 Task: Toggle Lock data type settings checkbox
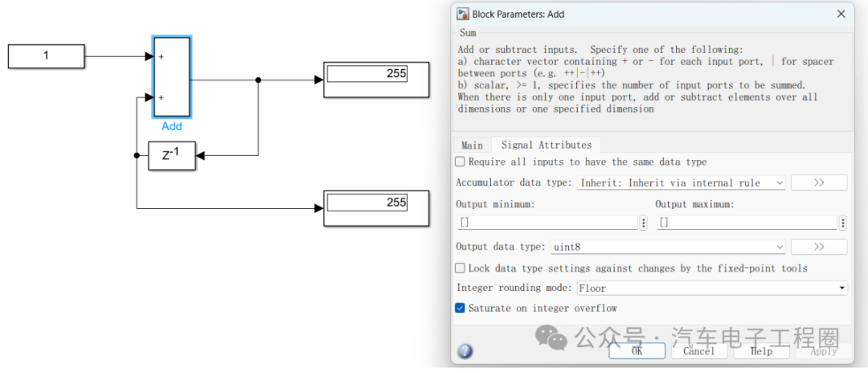460,268
